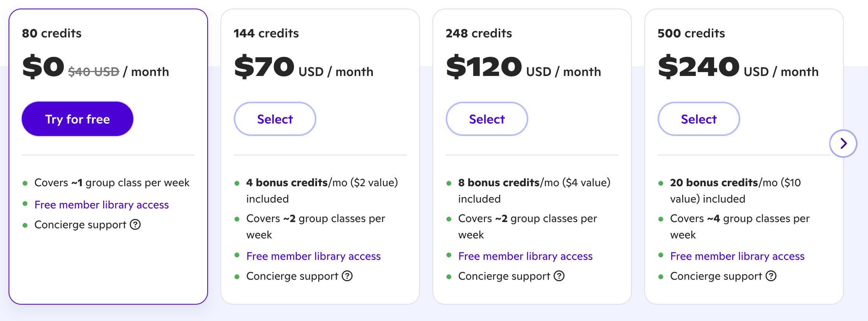The width and height of the screenshot is (868, 321).
Task: Open Free member library access on the free plan
Action: click(101, 205)
